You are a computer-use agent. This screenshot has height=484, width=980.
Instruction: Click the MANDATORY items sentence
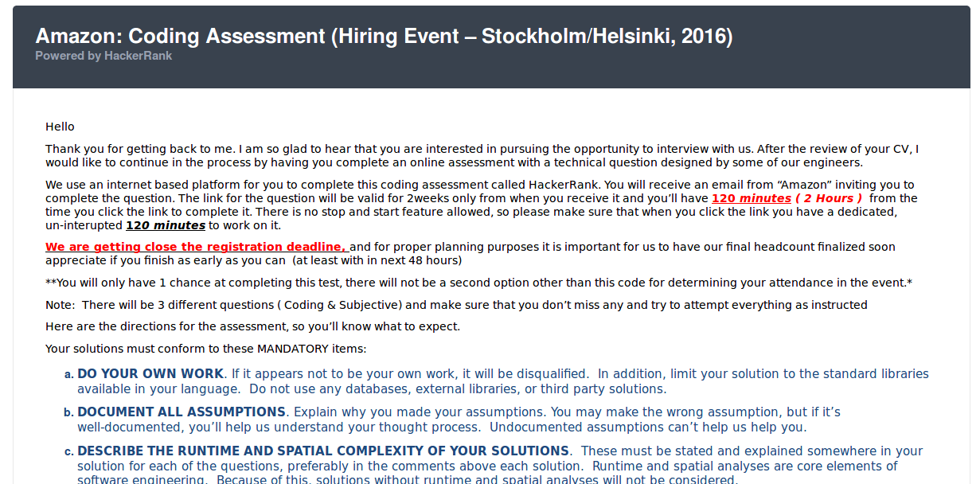point(205,349)
